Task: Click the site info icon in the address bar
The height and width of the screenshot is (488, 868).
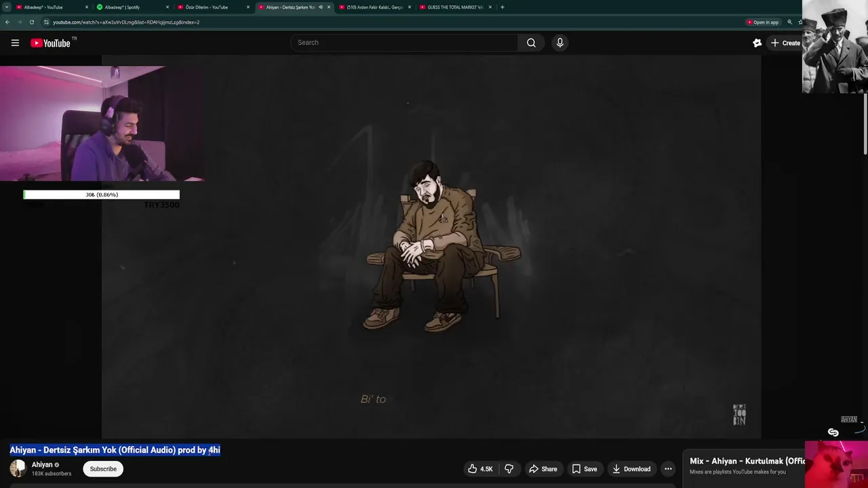Action: click(x=46, y=22)
